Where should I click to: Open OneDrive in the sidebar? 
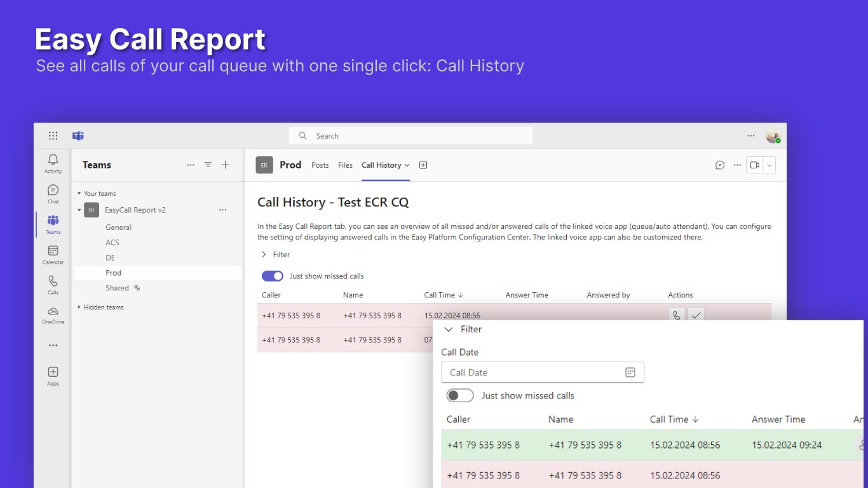(x=53, y=315)
